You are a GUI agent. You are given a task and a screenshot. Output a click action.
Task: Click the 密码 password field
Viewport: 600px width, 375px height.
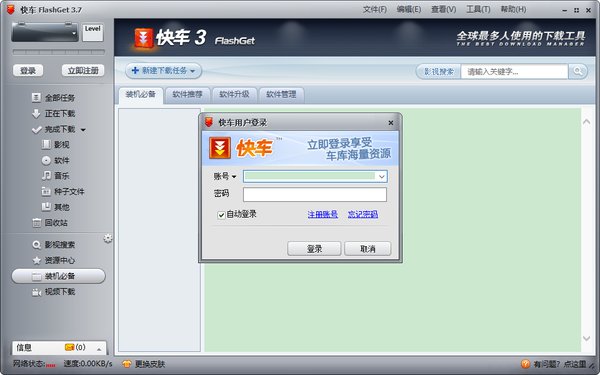click(x=315, y=194)
